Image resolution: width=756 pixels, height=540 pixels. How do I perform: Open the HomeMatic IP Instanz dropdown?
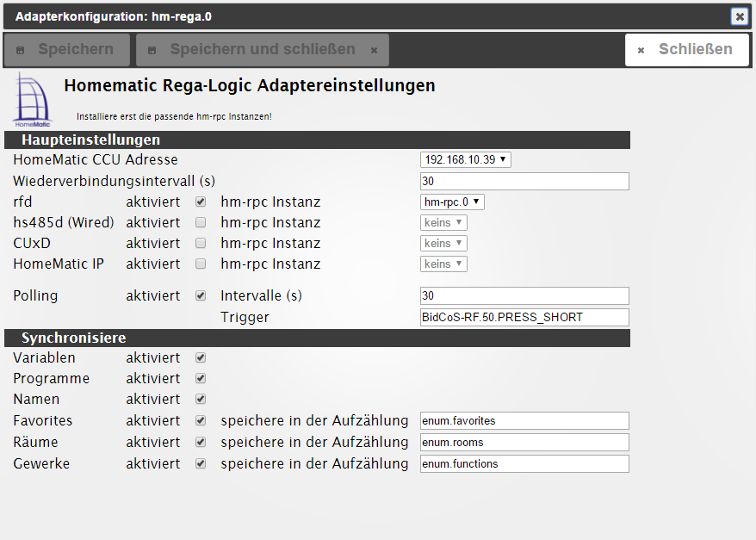(443, 264)
